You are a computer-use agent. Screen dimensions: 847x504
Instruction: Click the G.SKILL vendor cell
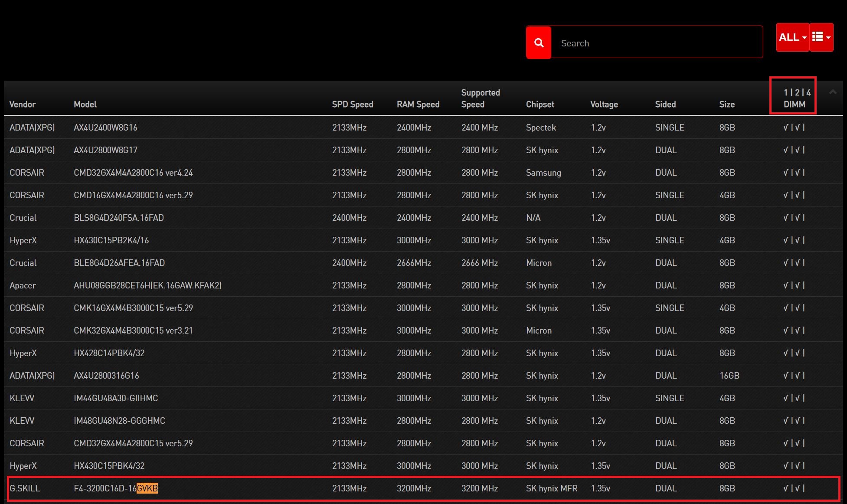(25, 488)
